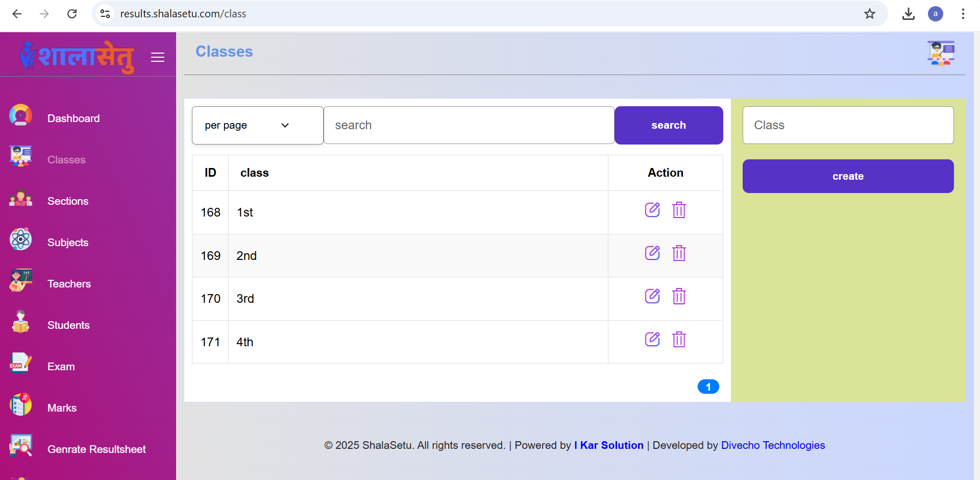980x480 pixels.
Task: Follow the Divecho Technologies link
Action: pyautogui.click(x=773, y=445)
